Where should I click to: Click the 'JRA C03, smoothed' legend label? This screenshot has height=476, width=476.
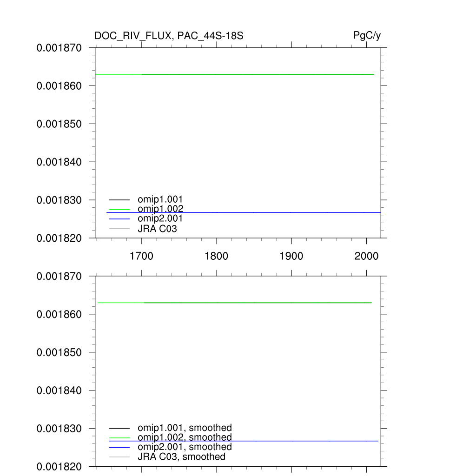click(x=181, y=456)
